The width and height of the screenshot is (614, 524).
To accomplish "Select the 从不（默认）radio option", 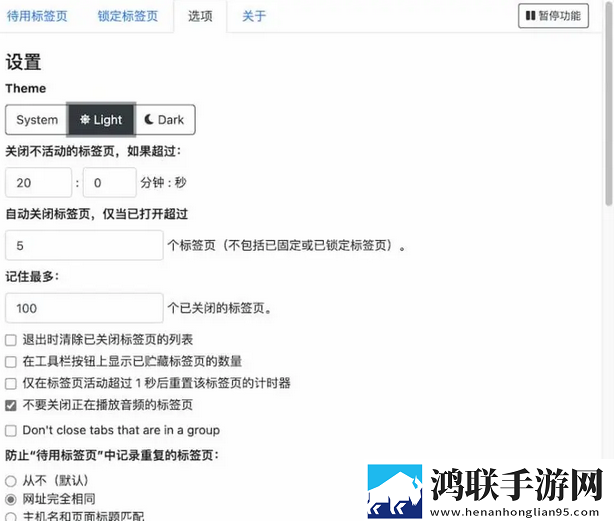I will pyautogui.click(x=11, y=481).
